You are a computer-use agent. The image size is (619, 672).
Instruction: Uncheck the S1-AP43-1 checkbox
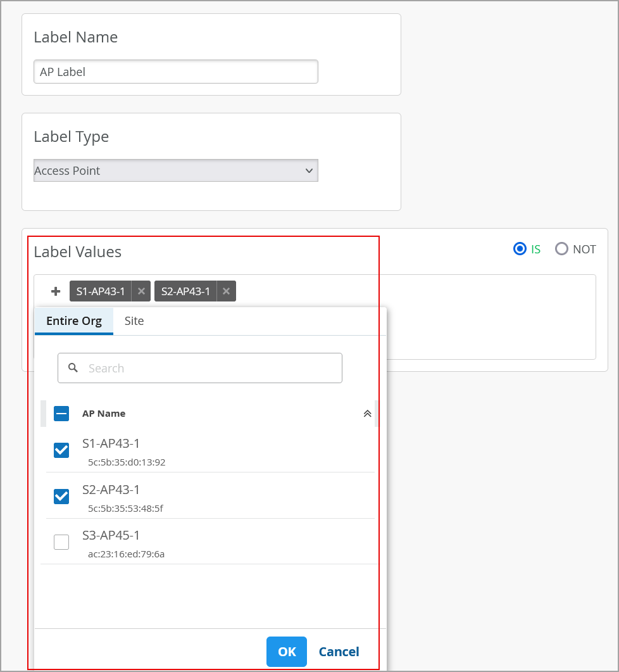pyautogui.click(x=61, y=450)
